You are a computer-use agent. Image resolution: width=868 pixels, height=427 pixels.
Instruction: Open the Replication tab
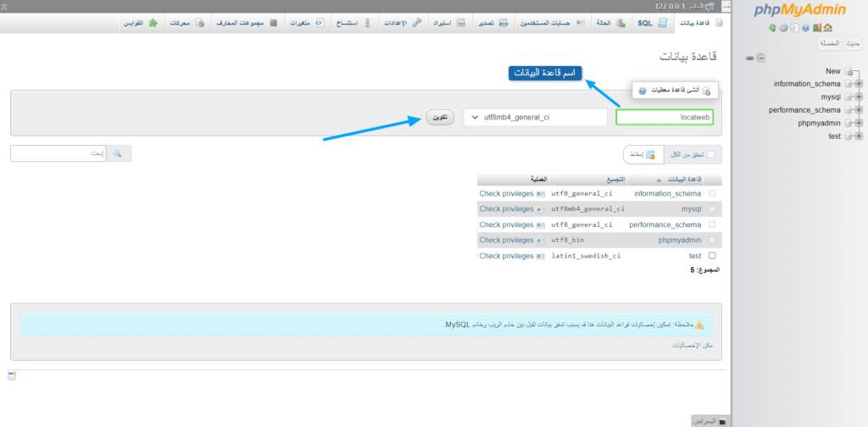pyautogui.click(x=354, y=23)
